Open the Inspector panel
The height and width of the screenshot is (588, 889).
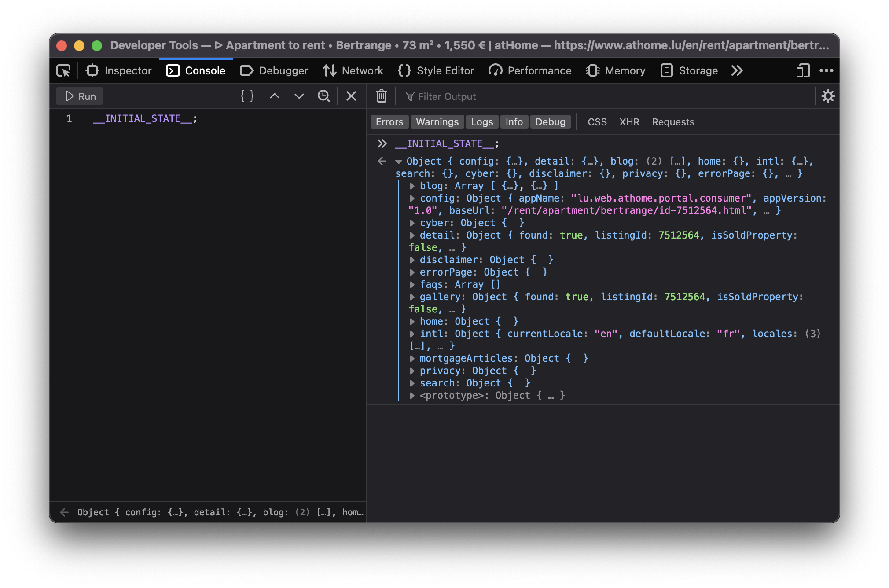pos(118,70)
